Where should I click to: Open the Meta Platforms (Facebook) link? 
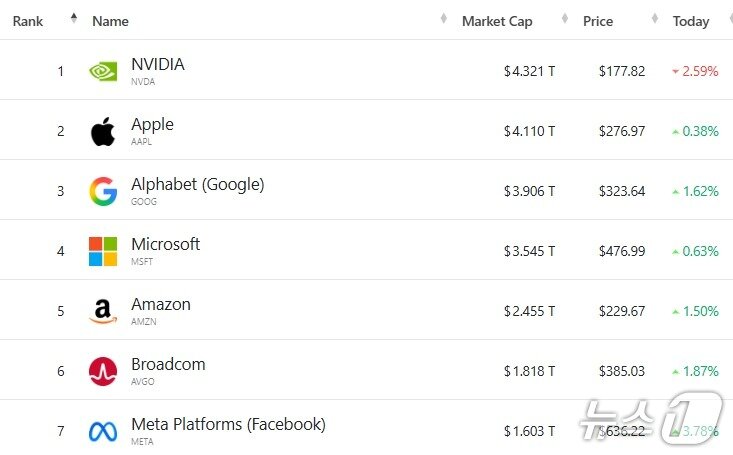pos(228,424)
